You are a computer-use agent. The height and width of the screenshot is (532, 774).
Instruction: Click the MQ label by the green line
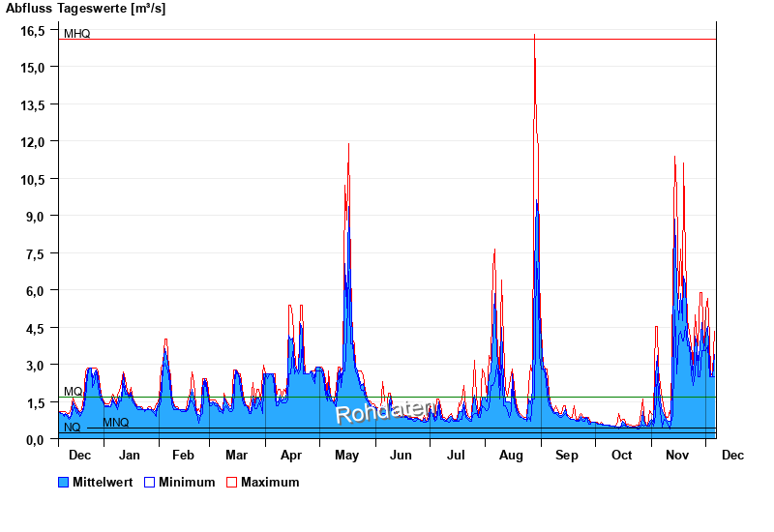point(74,392)
